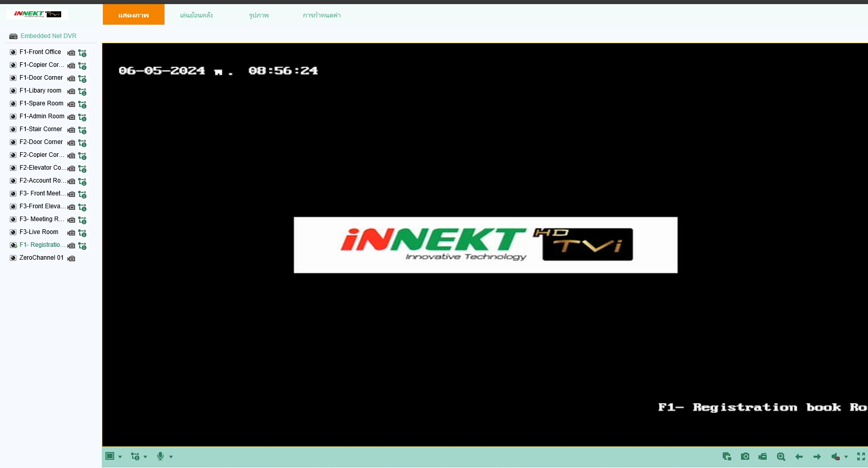Enable digital zoom magnifier icon
This screenshot has height=468, width=868.
781,457
